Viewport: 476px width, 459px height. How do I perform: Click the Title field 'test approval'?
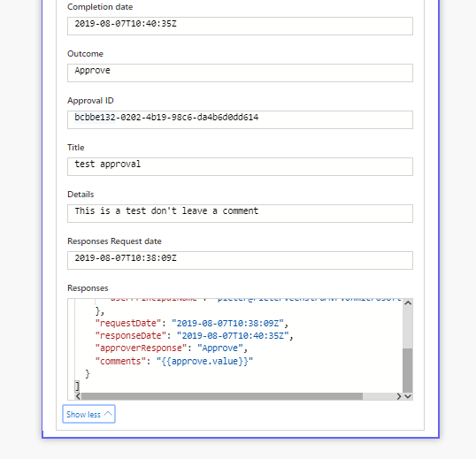coord(240,166)
